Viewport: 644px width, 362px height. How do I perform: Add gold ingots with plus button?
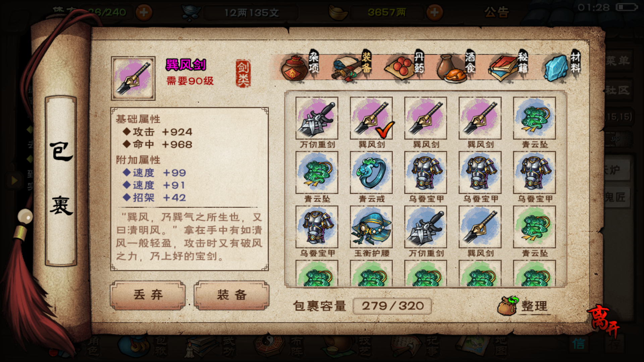click(x=434, y=13)
